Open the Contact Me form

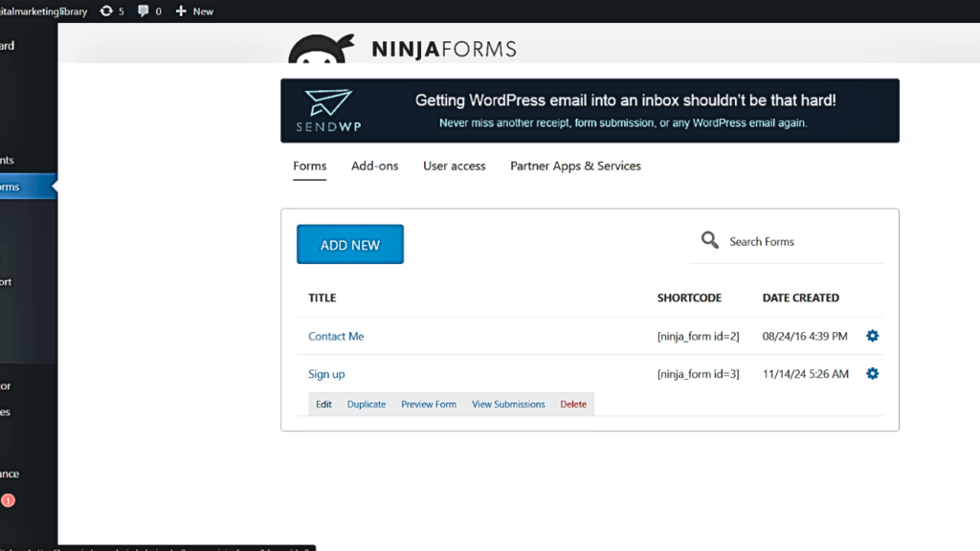336,336
